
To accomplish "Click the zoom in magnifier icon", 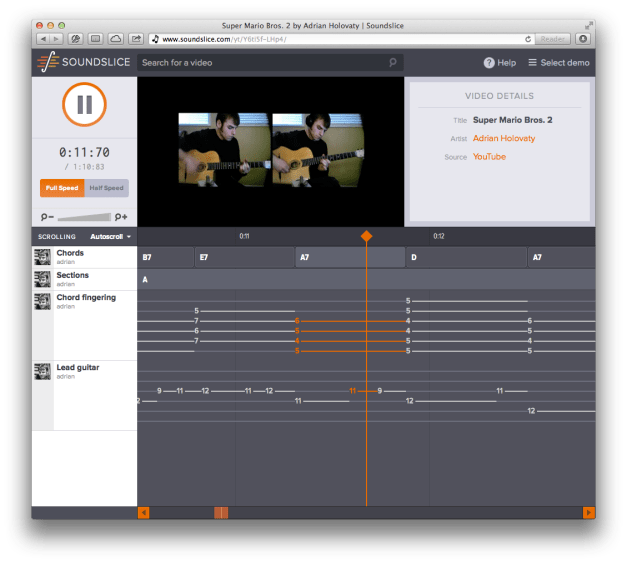I will [122, 217].
